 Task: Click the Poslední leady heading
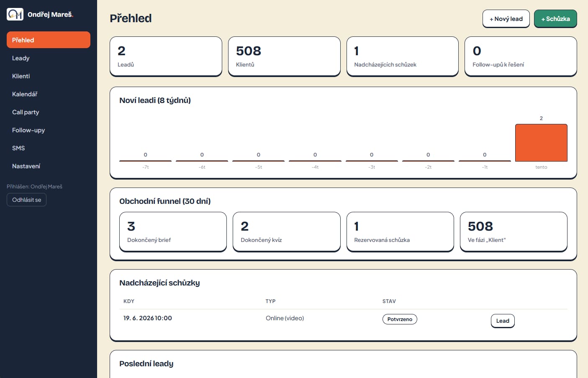point(146,364)
